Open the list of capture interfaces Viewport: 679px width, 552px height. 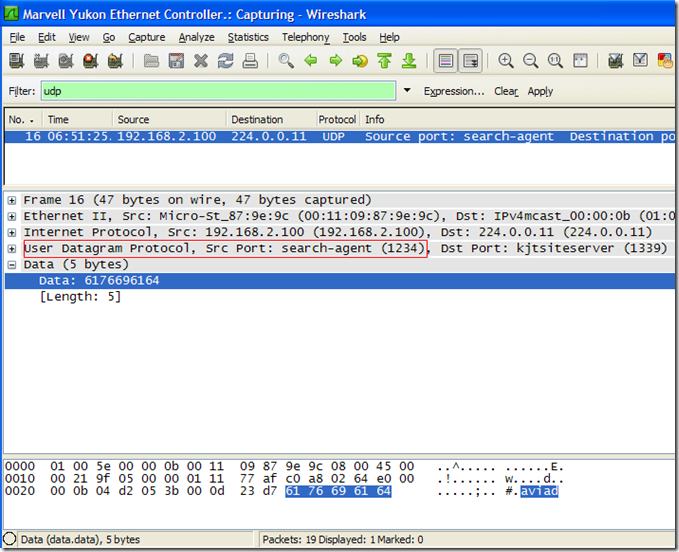[16, 61]
